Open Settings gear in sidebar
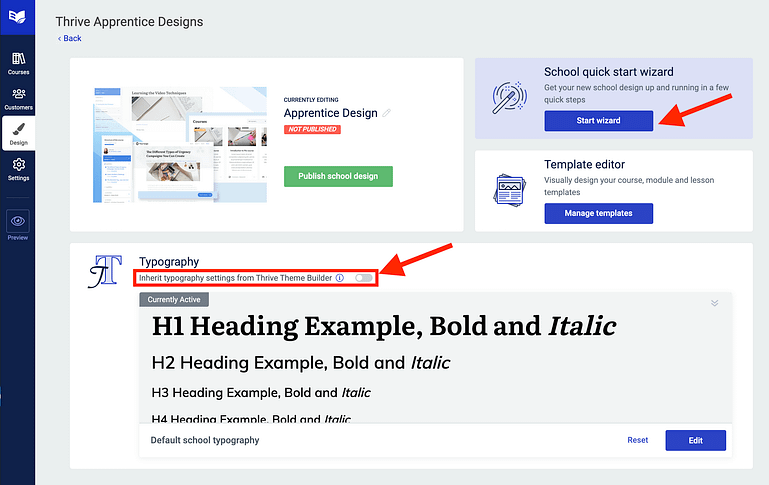This screenshot has width=769, height=485. [x=18, y=169]
